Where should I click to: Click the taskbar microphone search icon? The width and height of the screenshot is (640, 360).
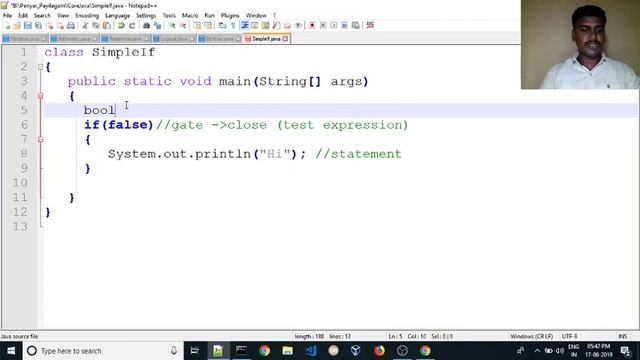(x=174, y=351)
